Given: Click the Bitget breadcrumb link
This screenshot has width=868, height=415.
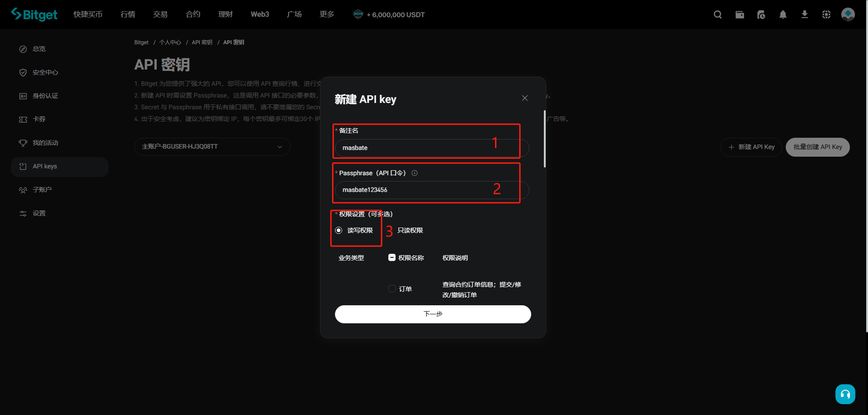Looking at the screenshot, I should (x=142, y=42).
